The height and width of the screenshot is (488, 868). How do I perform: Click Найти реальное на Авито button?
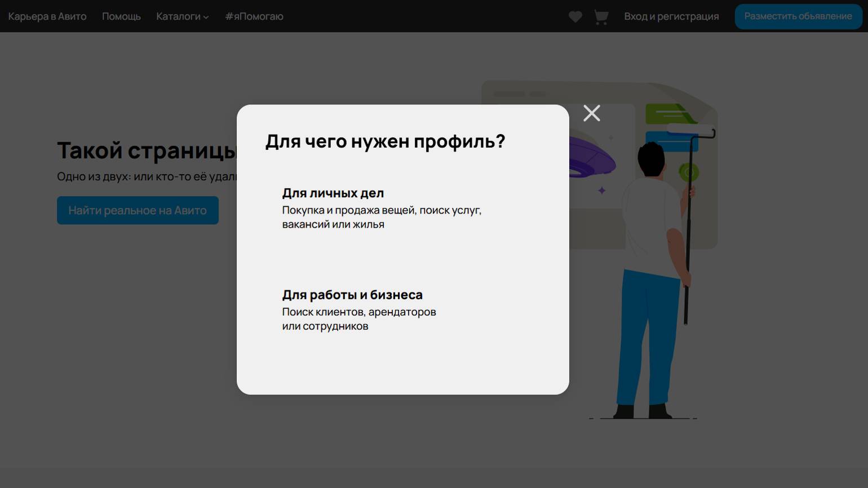pyautogui.click(x=138, y=210)
